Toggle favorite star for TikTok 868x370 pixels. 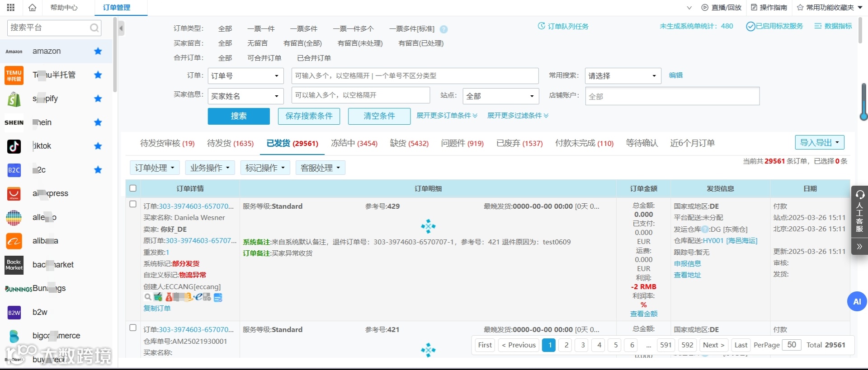98,146
